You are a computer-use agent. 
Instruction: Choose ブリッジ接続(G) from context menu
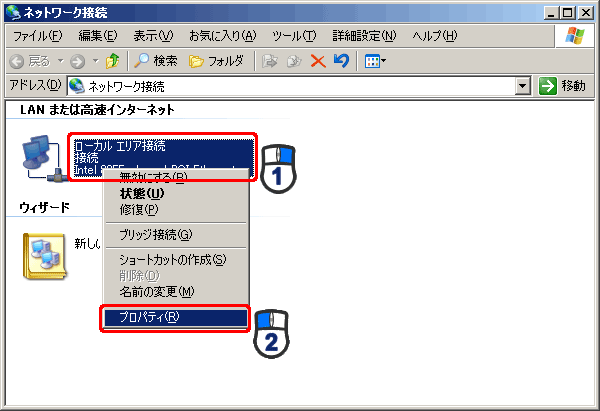tap(176, 235)
